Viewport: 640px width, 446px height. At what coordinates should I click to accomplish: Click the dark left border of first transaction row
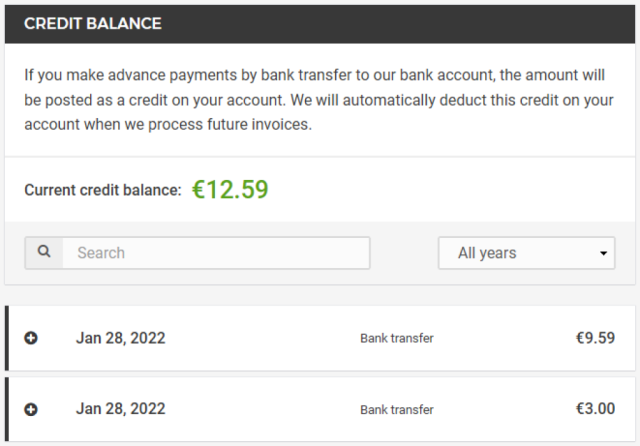click(x=7, y=338)
